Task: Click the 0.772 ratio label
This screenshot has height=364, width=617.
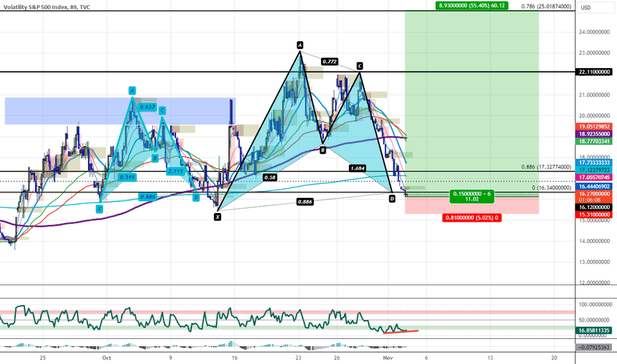Action: point(330,62)
